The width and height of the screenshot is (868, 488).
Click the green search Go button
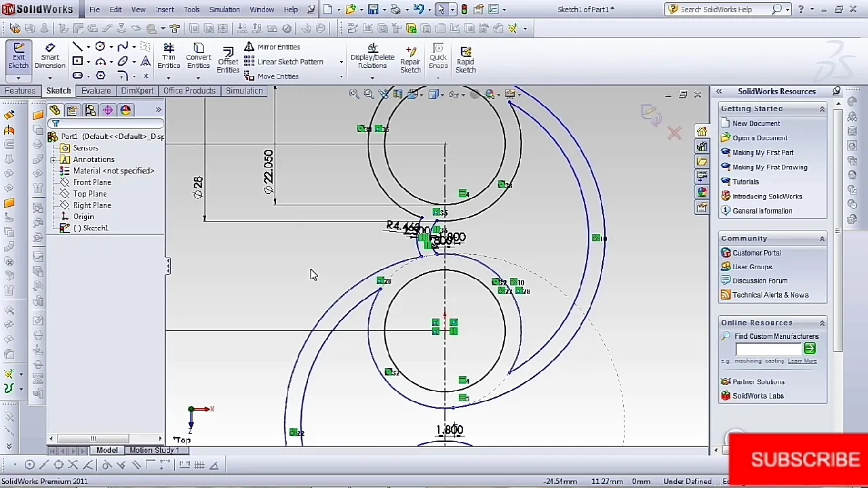[x=810, y=348]
